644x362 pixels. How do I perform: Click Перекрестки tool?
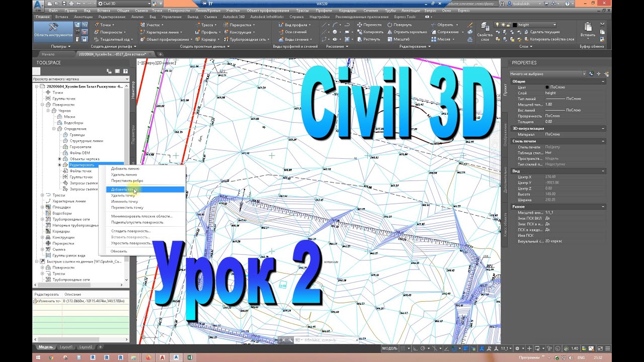coord(238,25)
